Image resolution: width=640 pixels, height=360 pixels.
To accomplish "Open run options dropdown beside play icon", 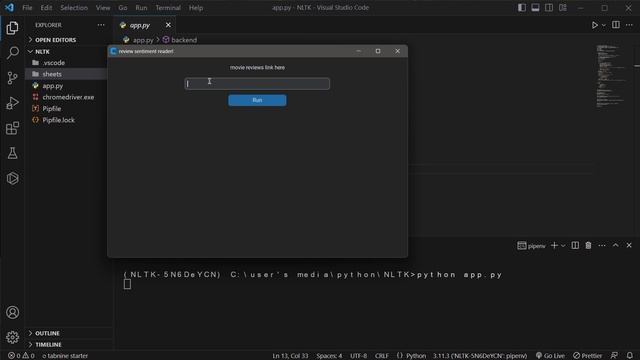I will (604, 25).
